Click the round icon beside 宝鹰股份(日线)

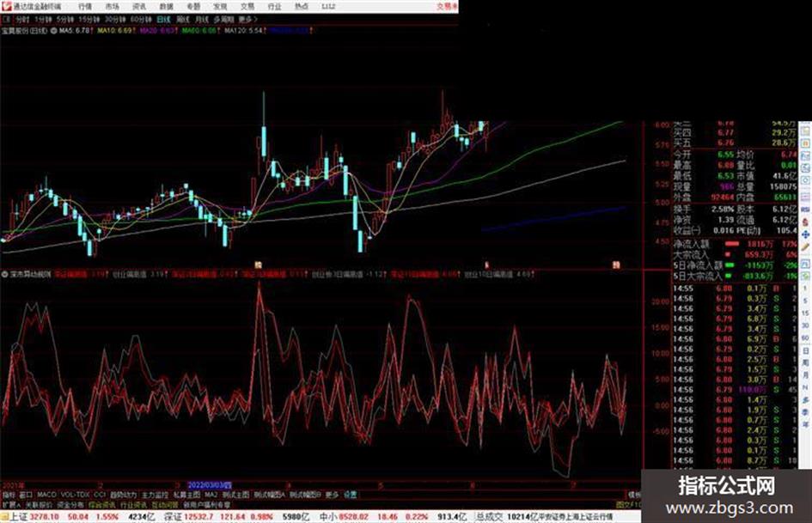(x=53, y=31)
